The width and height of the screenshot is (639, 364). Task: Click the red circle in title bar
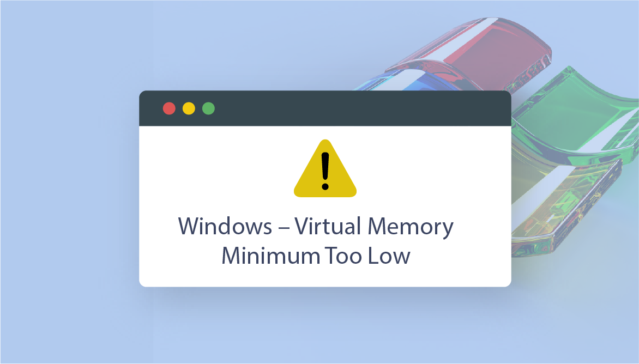point(169,108)
